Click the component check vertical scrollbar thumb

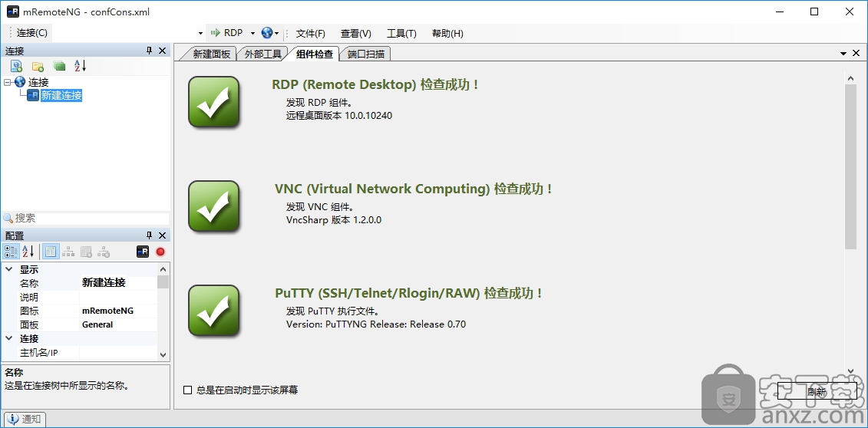(850, 167)
